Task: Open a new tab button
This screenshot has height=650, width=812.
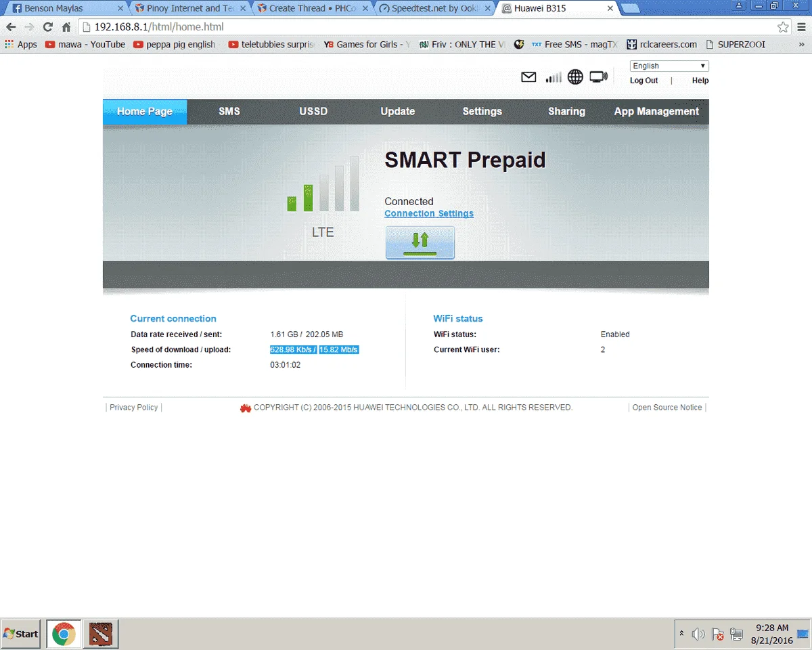Action: [631, 9]
